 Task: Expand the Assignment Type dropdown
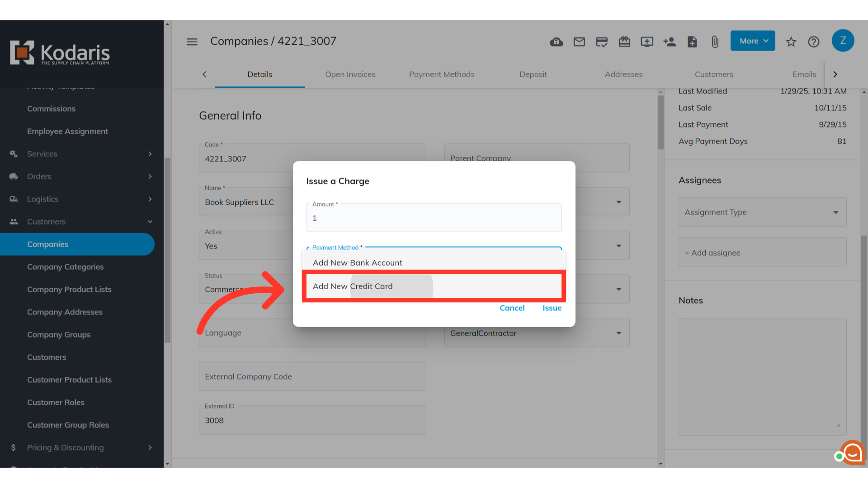coord(762,212)
